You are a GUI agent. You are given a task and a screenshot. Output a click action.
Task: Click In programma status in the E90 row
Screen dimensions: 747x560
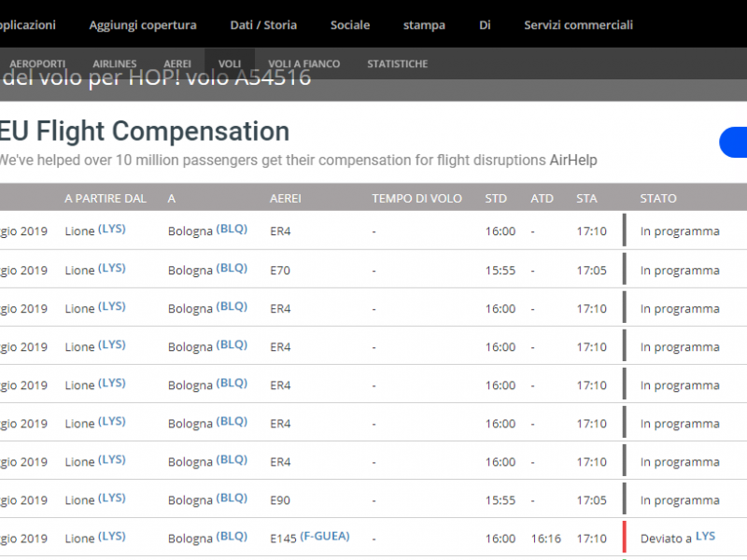coord(680,500)
